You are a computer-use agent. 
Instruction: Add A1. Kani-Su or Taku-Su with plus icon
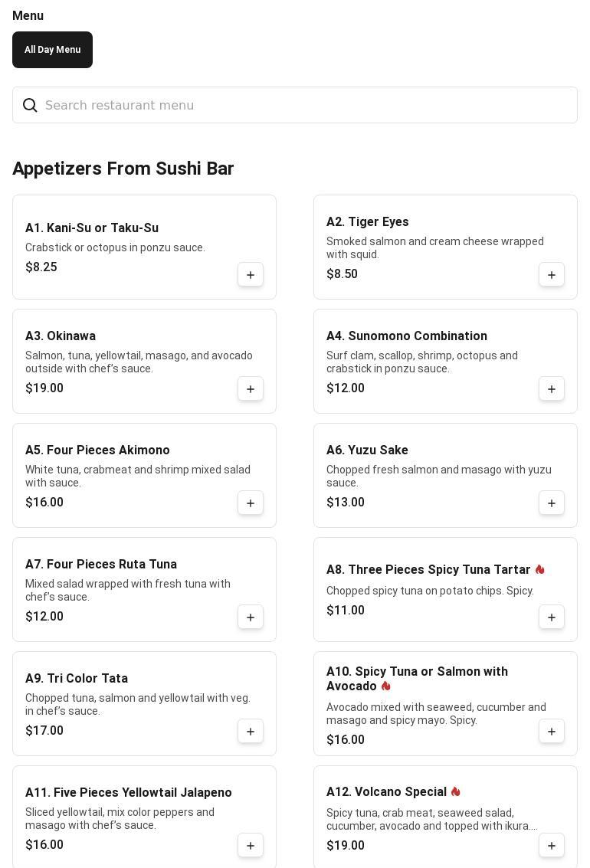250,274
